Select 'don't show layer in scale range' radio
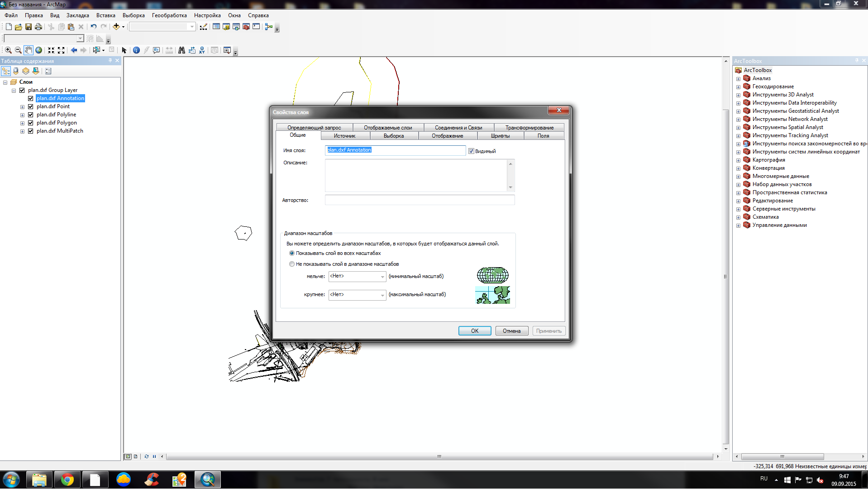Image resolution: width=868 pixels, height=489 pixels. tap(292, 264)
